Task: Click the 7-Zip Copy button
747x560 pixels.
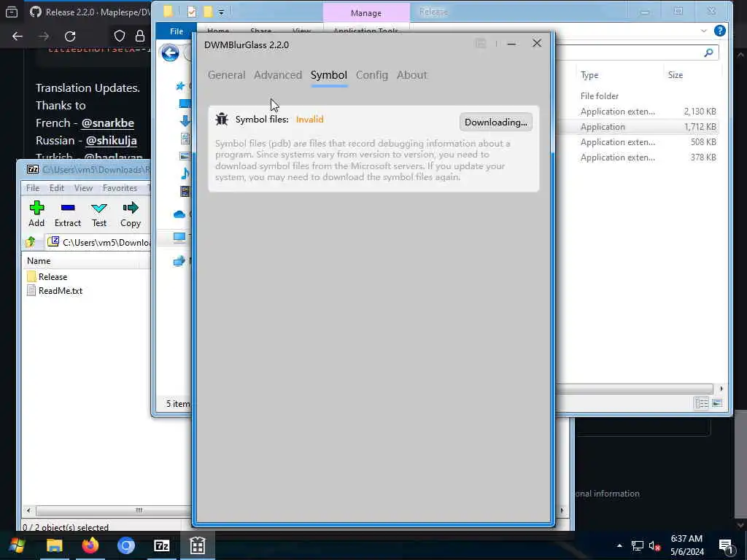Action: [131, 214]
